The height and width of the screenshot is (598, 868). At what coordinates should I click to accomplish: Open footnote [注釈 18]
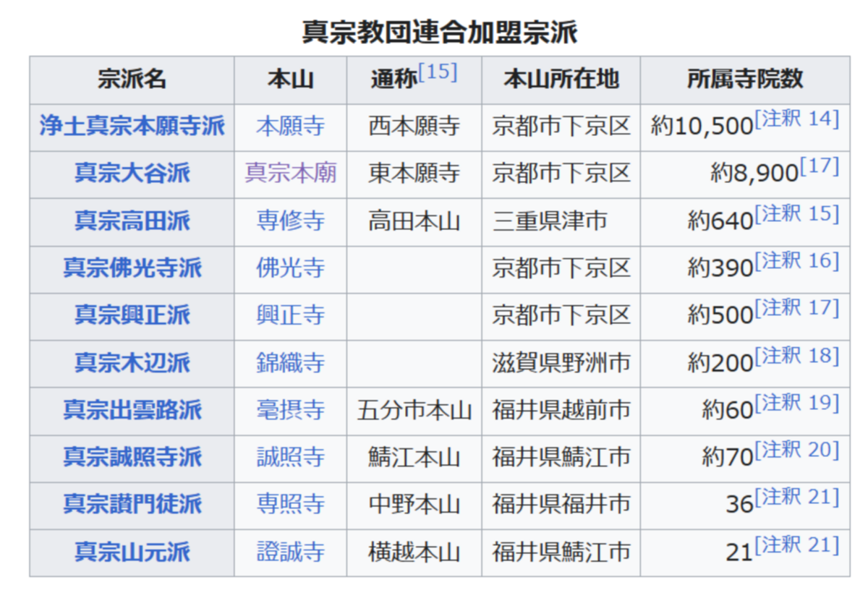(796, 356)
